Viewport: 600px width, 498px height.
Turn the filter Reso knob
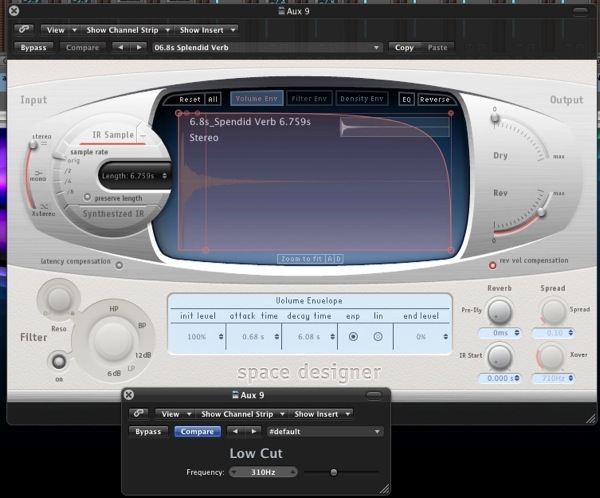pos(59,299)
